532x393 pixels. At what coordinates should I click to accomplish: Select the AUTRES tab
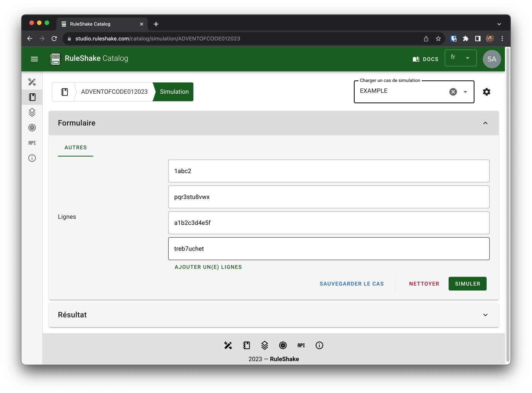coord(75,147)
